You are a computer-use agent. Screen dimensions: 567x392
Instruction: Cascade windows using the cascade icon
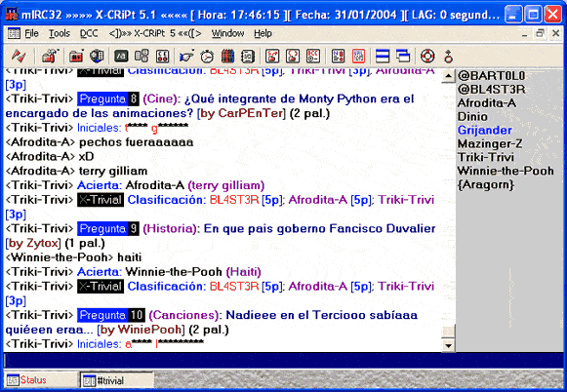coord(403,57)
